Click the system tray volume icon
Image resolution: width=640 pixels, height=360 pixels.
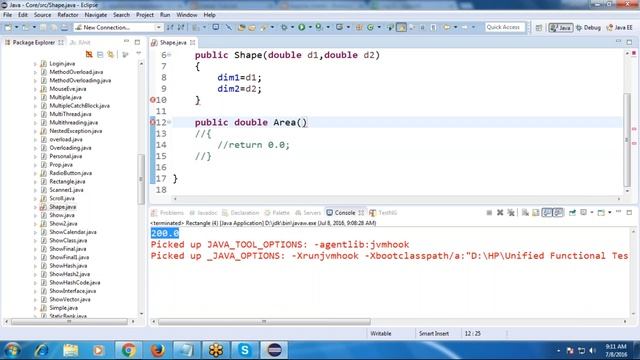click(592, 351)
